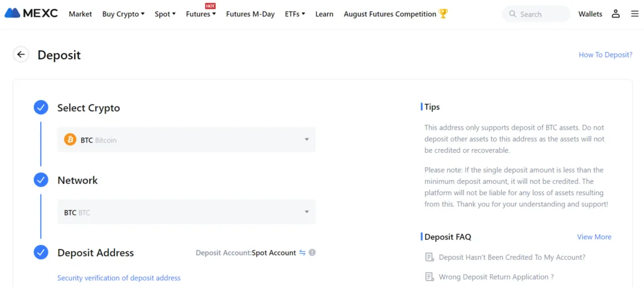Screen dimensions: 644x287
Task: Open the BTC network dropdown
Action: click(x=186, y=212)
